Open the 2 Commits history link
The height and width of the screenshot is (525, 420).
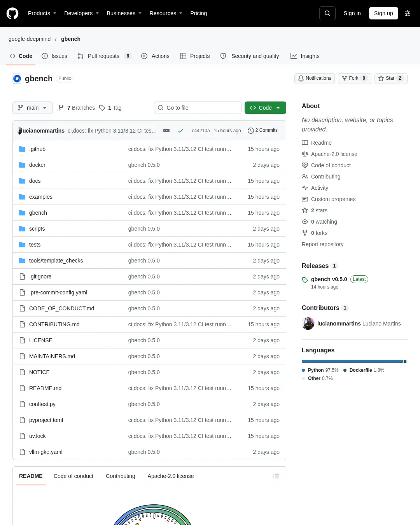(x=262, y=130)
